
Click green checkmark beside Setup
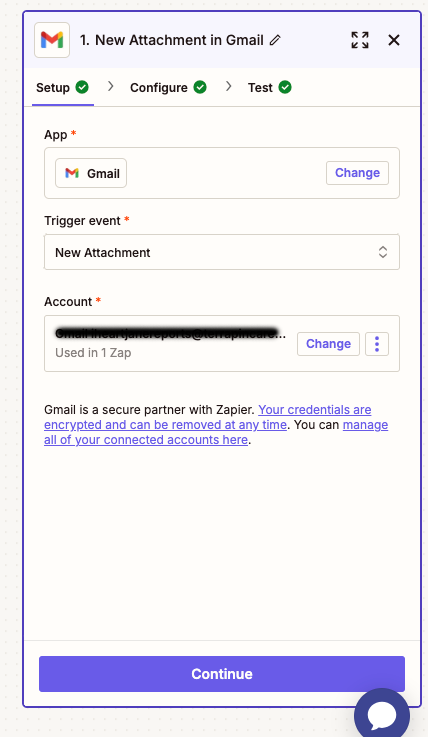82,87
